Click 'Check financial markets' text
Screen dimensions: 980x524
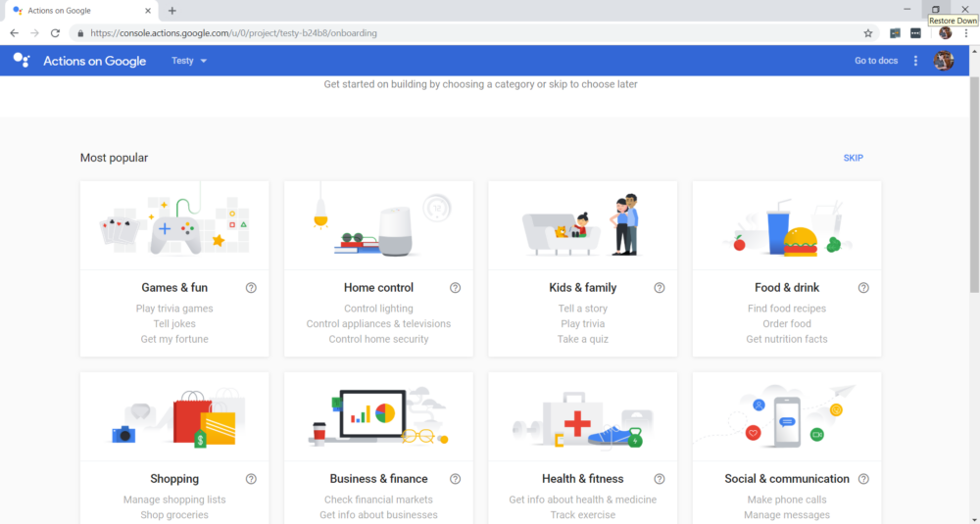click(378, 500)
